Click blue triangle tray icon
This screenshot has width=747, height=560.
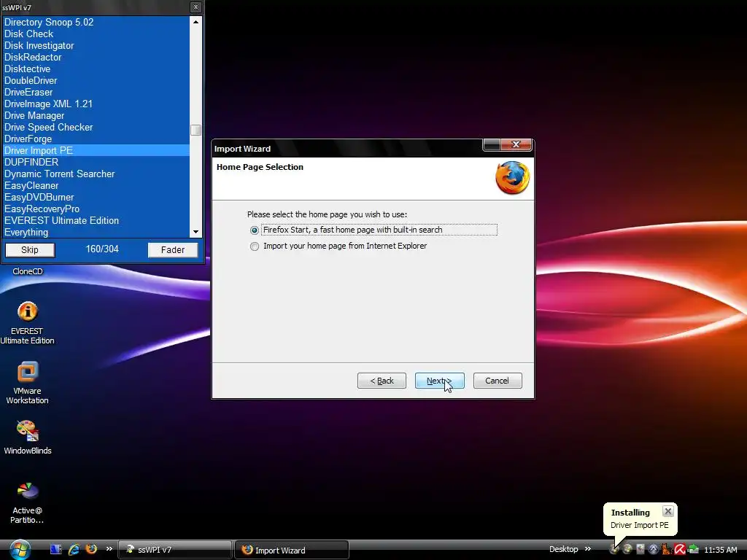[x=653, y=549]
